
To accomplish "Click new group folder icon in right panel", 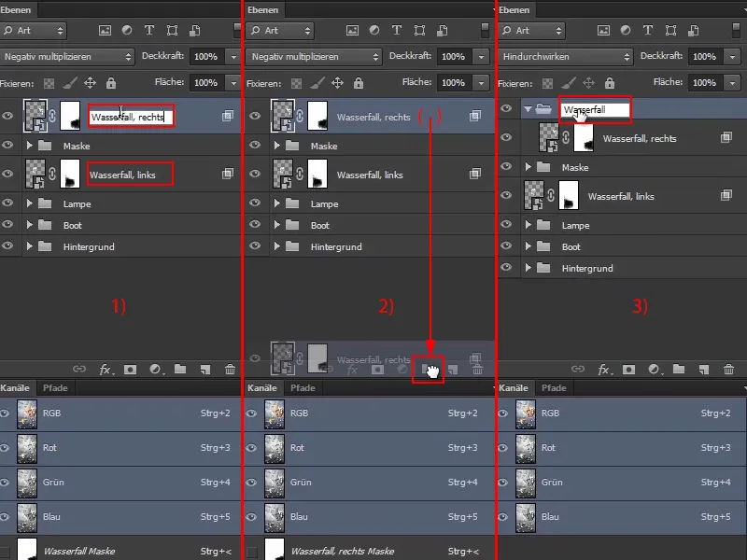I will click(x=679, y=369).
